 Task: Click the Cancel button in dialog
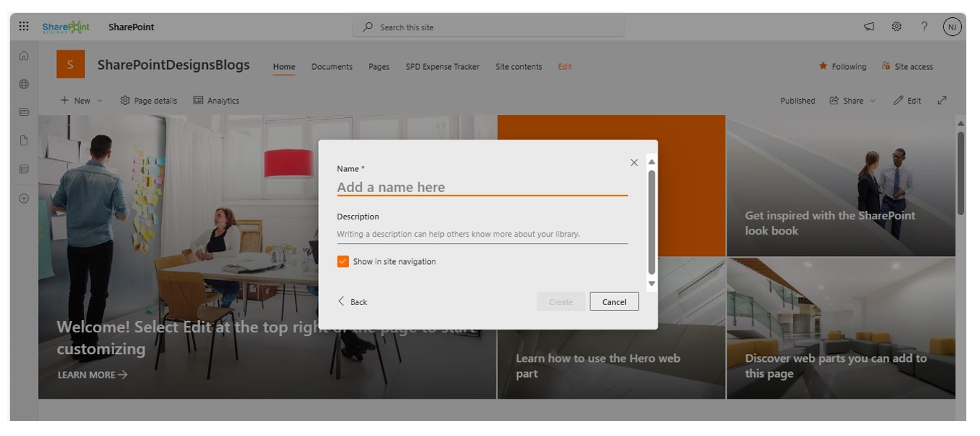coord(615,301)
